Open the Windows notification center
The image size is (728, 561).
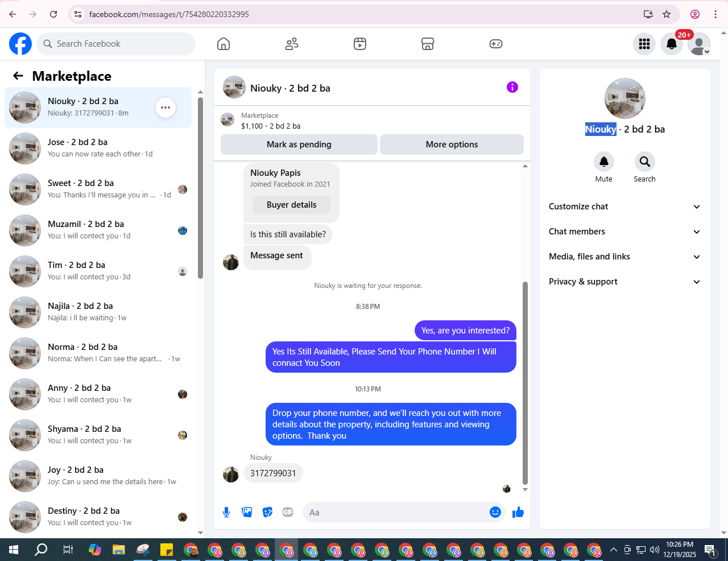tap(710, 550)
